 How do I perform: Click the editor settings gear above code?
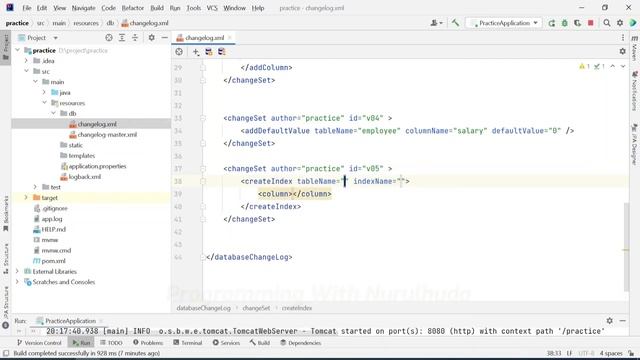622,51
